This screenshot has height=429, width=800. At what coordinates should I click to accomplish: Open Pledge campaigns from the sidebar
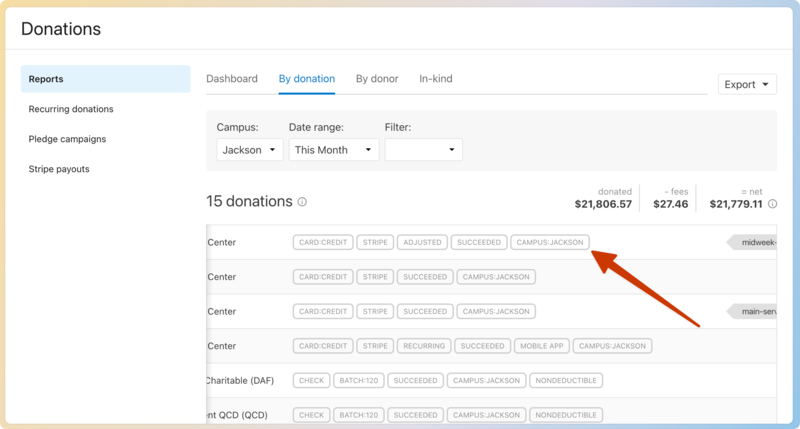pos(67,139)
